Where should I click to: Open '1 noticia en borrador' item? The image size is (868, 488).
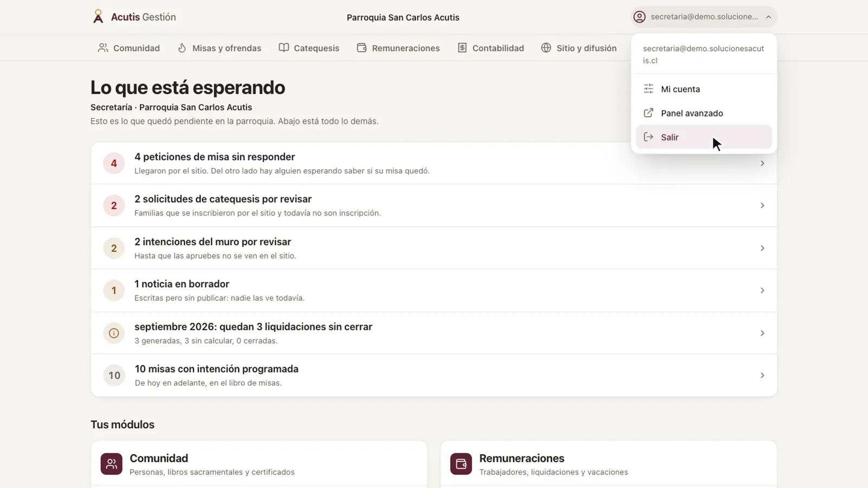coord(433,291)
